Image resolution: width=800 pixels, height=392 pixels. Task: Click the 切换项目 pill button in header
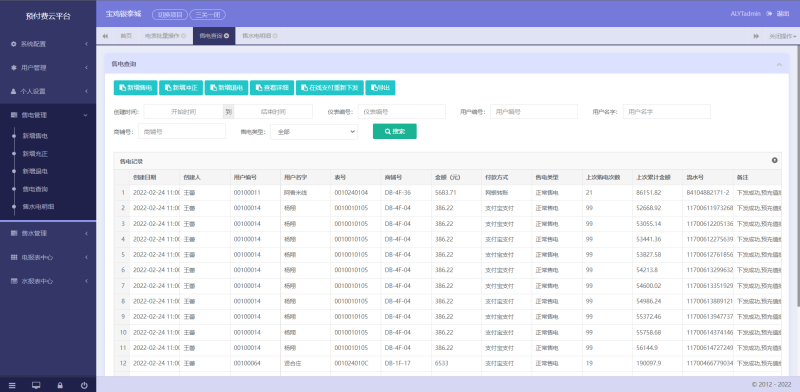(170, 15)
